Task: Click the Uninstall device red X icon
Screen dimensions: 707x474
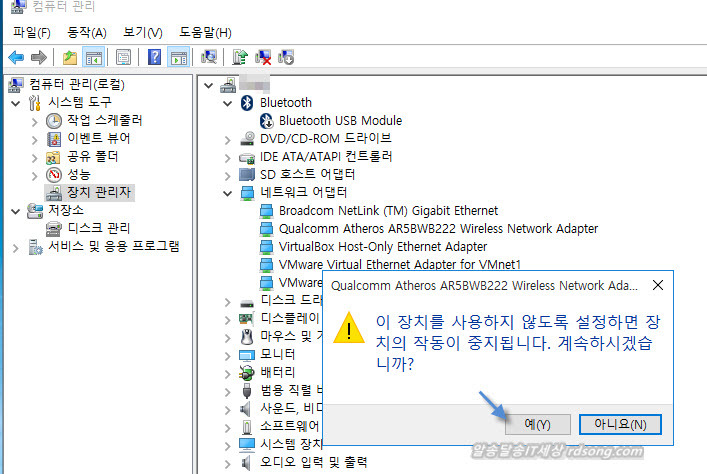Action: tap(263, 58)
